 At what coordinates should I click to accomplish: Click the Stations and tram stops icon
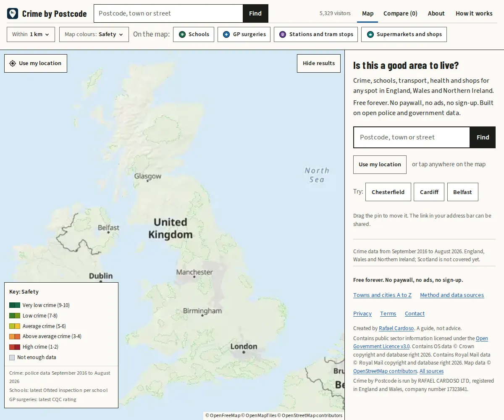(283, 34)
